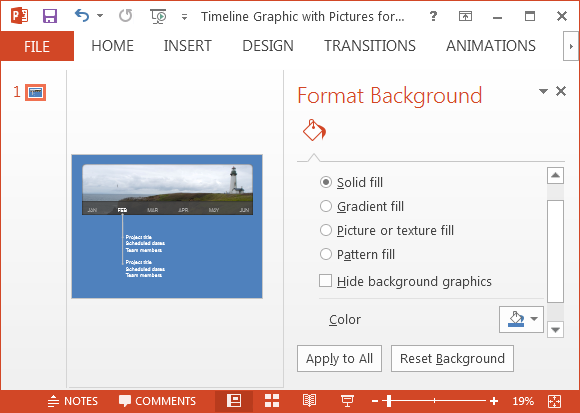This screenshot has height=413, width=580.
Task: Click the Reset Background button
Action: pos(452,359)
